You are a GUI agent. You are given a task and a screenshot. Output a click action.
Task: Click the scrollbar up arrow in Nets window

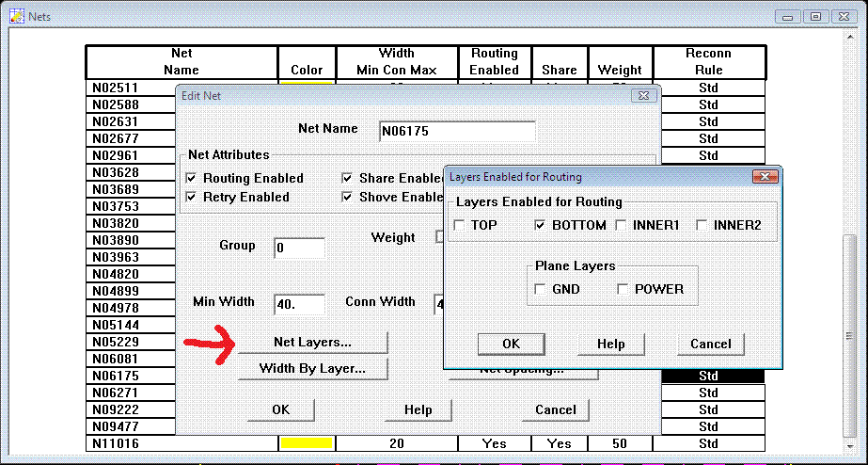851,37
